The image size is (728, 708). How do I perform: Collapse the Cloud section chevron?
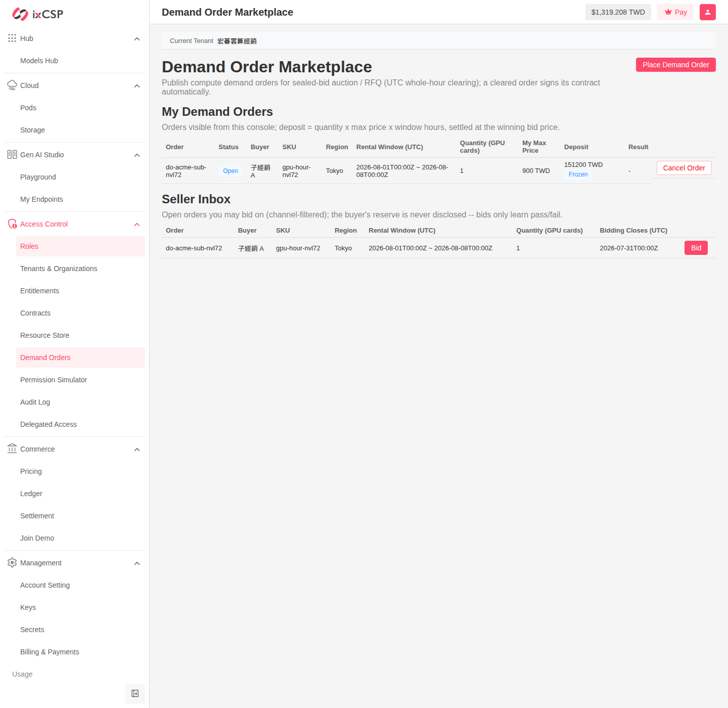tap(137, 86)
